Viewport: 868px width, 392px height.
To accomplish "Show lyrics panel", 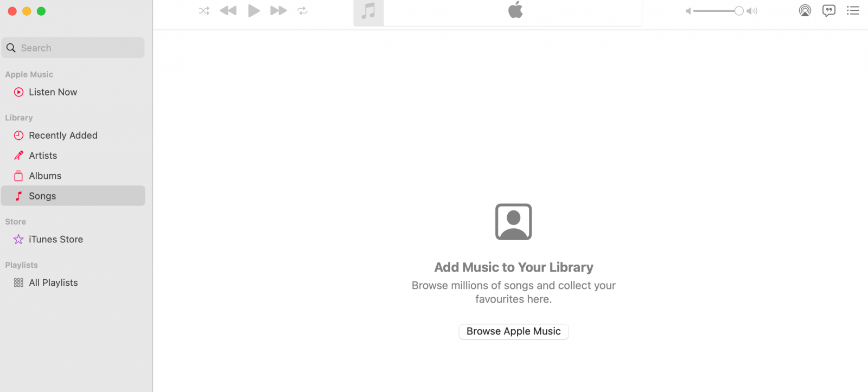I will 829,11.
